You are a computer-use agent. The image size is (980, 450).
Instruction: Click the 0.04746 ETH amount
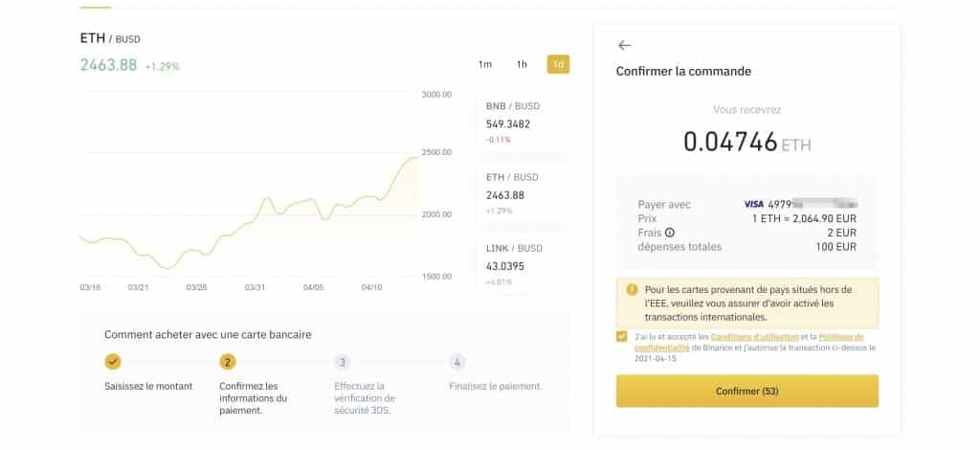(x=746, y=142)
